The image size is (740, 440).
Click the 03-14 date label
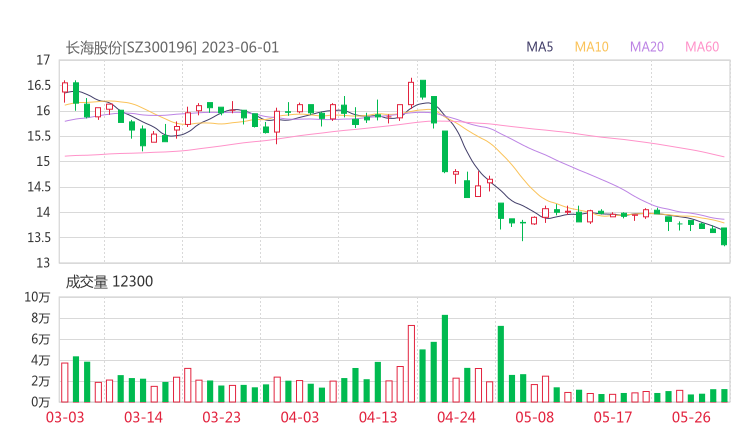[x=143, y=417]
